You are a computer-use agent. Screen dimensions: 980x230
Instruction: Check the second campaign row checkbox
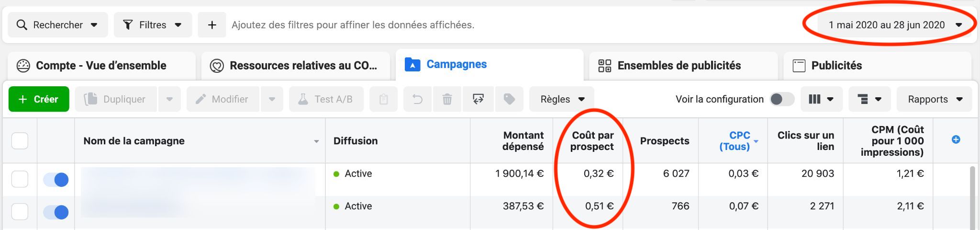(x=20, y=211)
